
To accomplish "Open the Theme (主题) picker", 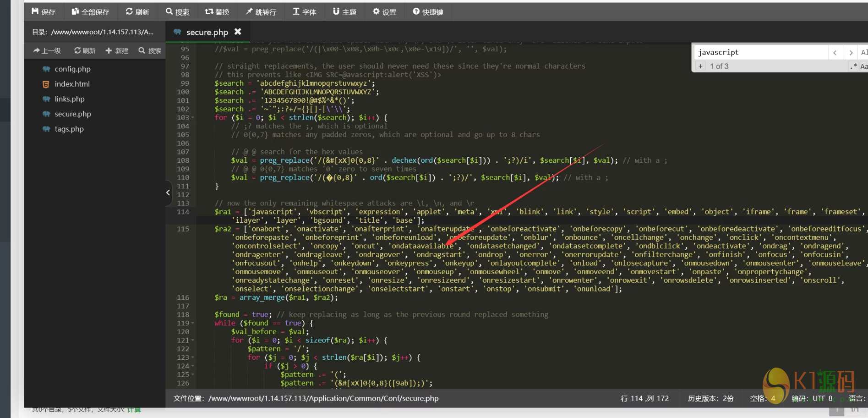I will click(344, 12).
